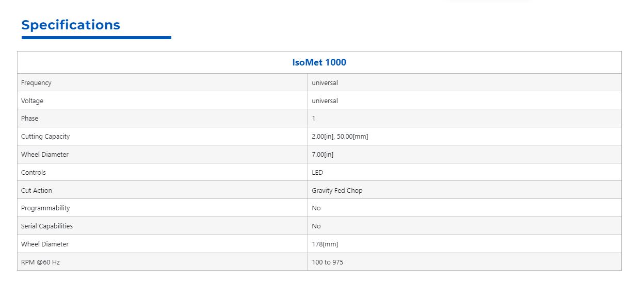
Task: Click the Specifications heading
Action: pos(71,25)
